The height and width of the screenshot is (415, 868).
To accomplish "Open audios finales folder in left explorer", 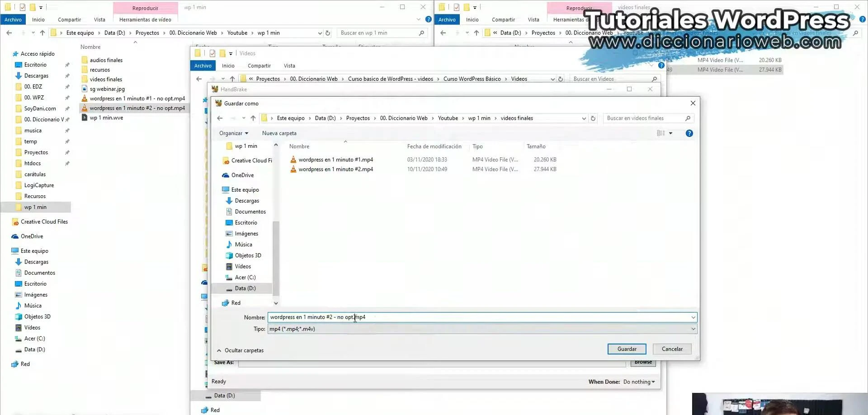I will pyautogui.click(x=102, y=60).
